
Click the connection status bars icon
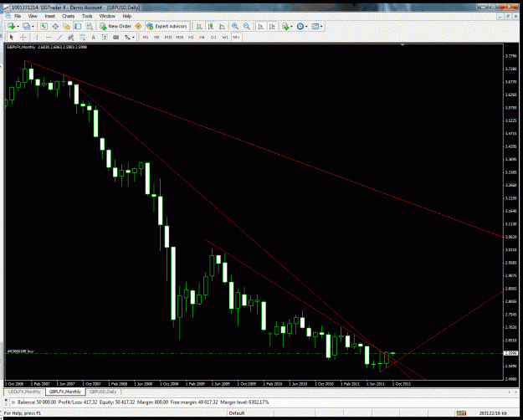click(461, 413)
